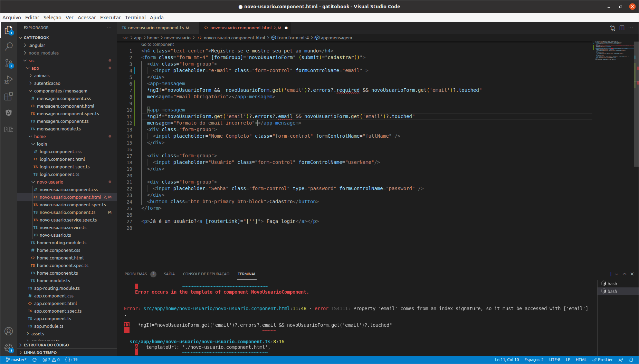Split the editor to the right

click(622, 28)
